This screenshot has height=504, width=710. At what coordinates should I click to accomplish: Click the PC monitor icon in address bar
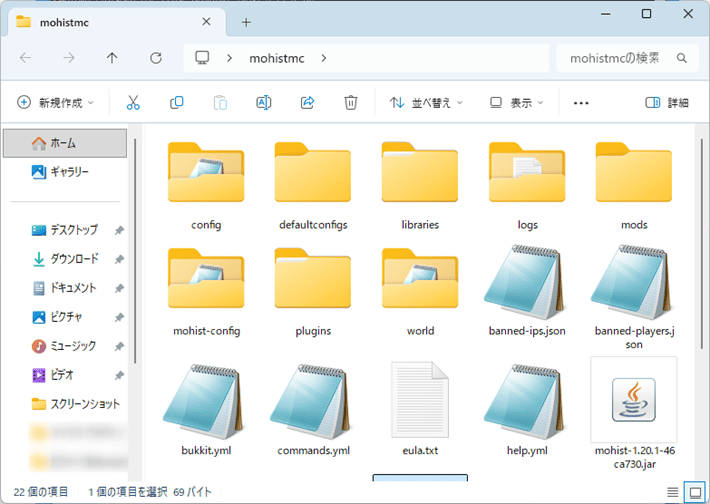202,58
